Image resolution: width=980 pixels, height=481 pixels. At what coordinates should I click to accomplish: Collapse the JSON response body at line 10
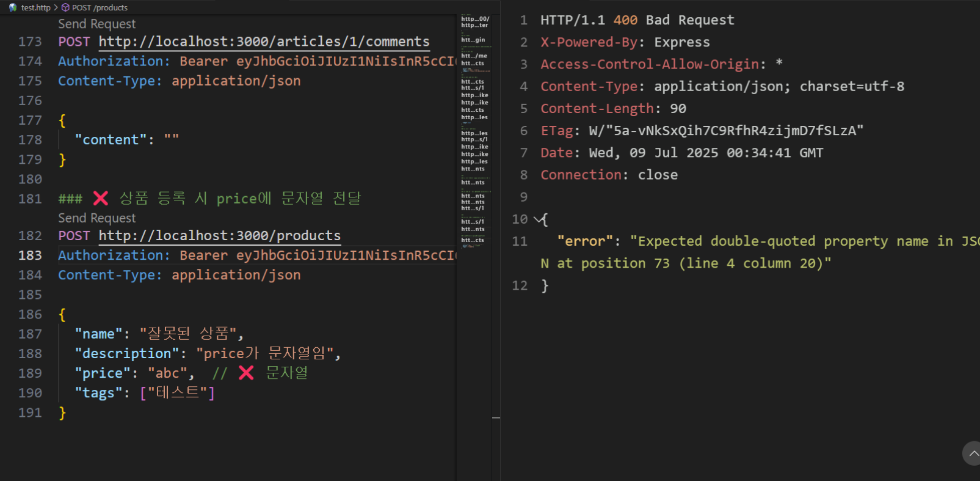click(537, 219)
